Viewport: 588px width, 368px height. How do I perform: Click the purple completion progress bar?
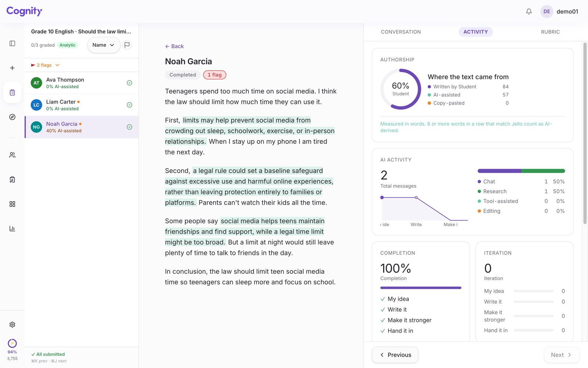pos(421,288)
